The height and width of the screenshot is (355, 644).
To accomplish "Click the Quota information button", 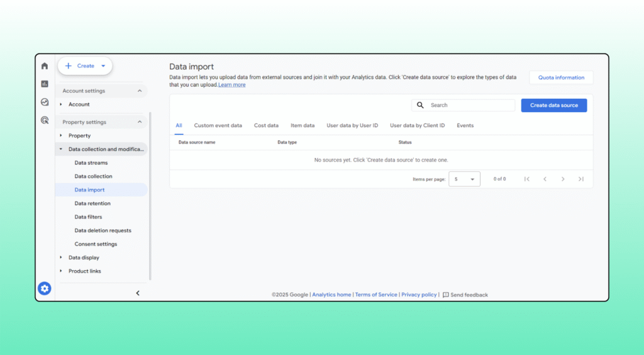I will (561, 77).
